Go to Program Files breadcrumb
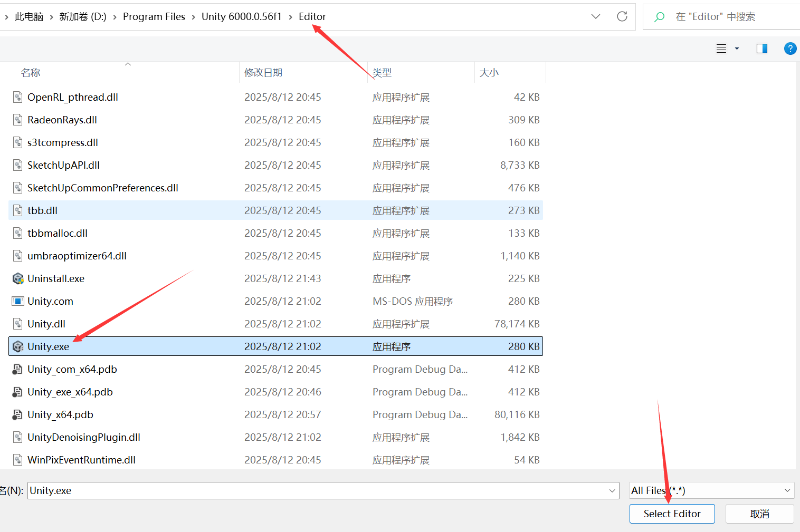This screenshot has height=532, width=800. click(154, 17)
